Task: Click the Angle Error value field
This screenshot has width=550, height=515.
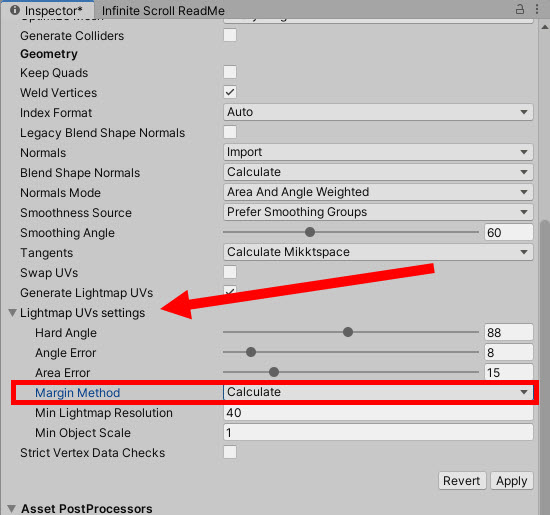Action: click(509, 352)
